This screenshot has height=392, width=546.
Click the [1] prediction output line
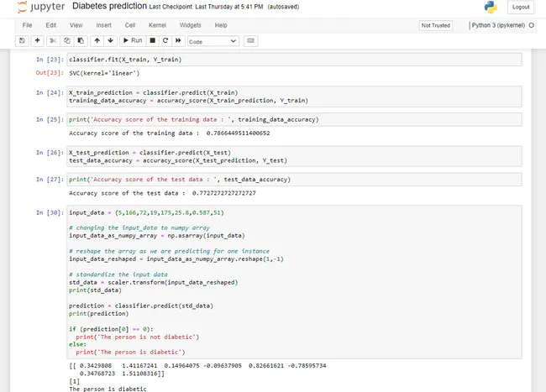pyautogui.click(x=74, y=381)
